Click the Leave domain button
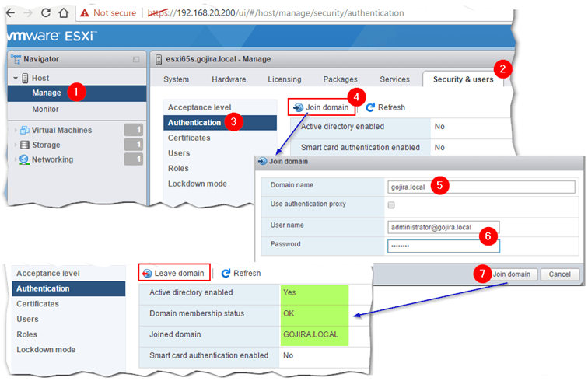Viewport: 588px width, 381px height. [x=174, y=273]
